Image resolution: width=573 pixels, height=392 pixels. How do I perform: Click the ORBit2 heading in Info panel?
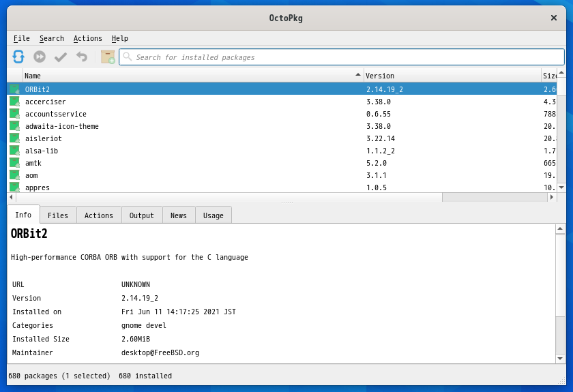coord(29,233)
